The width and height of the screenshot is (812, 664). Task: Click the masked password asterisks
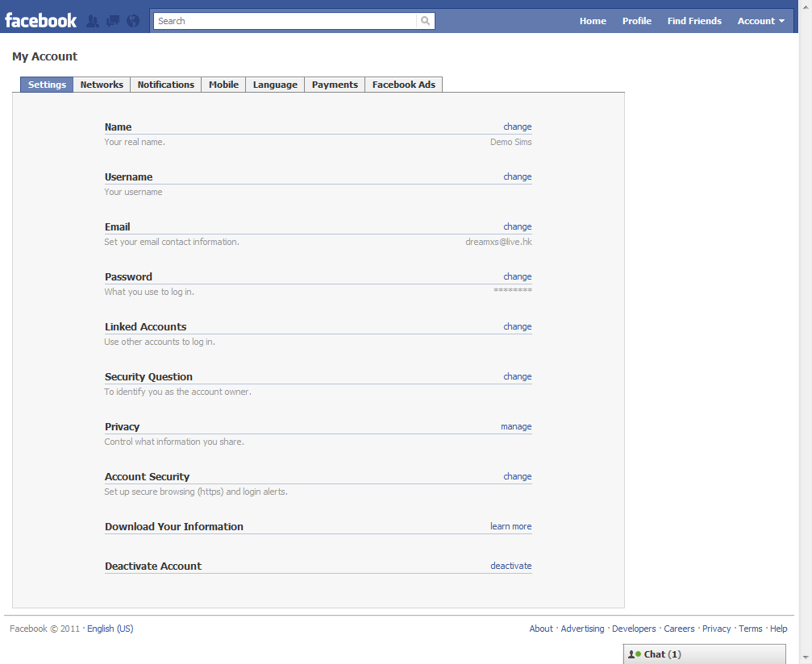(x=513, y=290)
